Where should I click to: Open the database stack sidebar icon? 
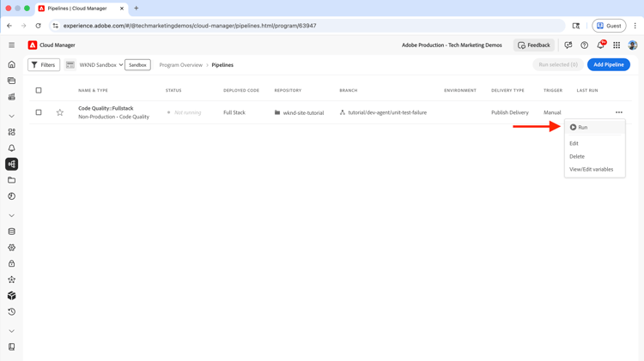click(x=11, y=232)
